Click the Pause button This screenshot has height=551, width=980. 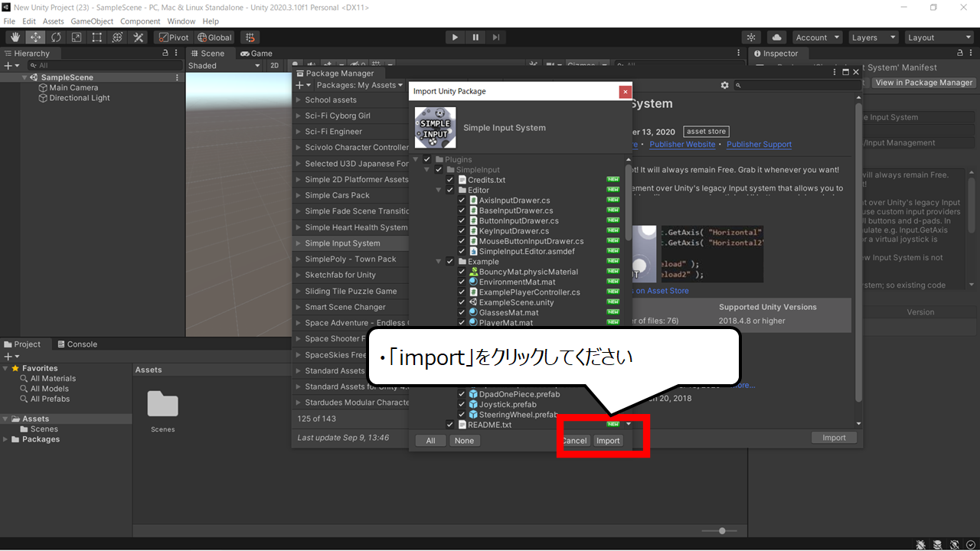(475, 37)
